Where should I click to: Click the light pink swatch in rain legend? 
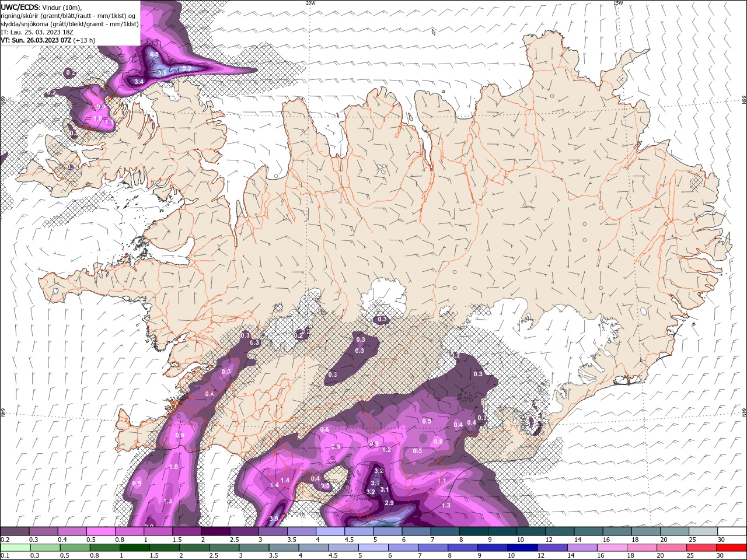click(x=612, y=547)
